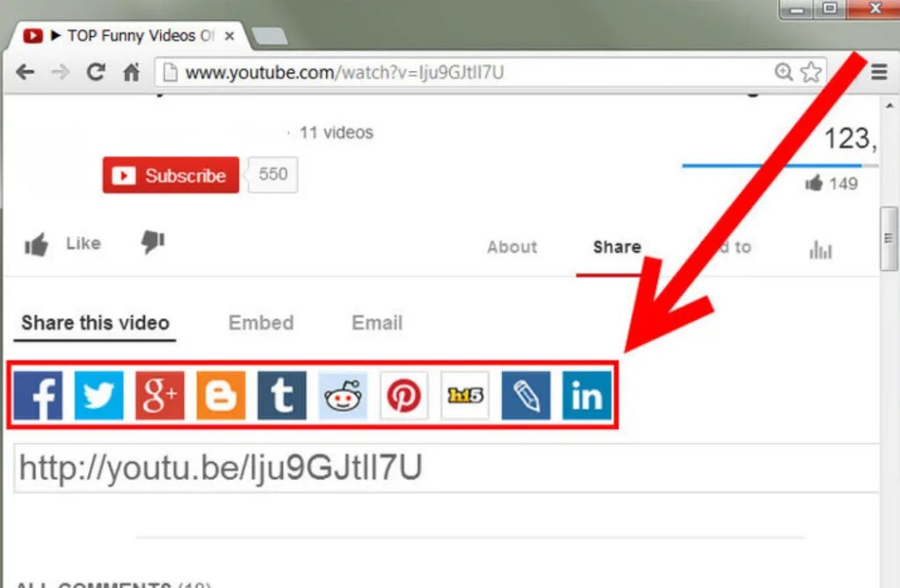Click the 149 likes count
The image size is (900, 588).
843,184
